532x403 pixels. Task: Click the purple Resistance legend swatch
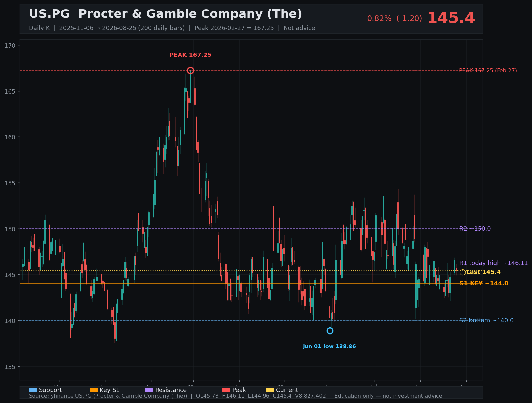coord(149,390)
